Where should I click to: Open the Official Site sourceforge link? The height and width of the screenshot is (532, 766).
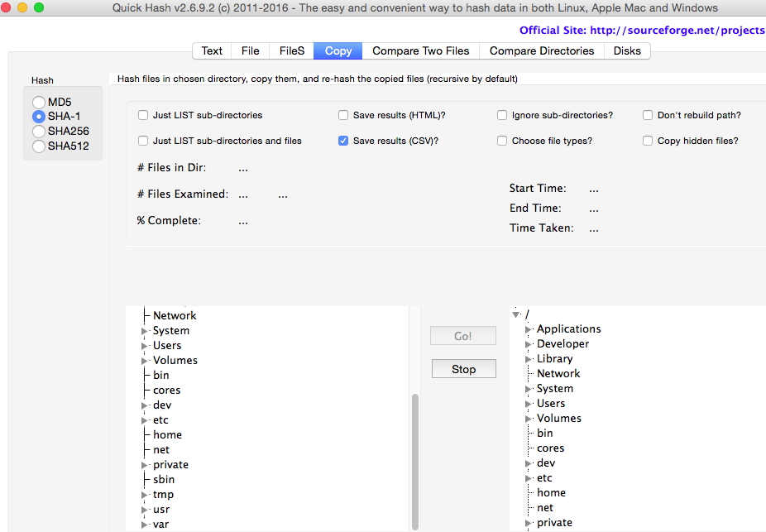pos(642,31)
